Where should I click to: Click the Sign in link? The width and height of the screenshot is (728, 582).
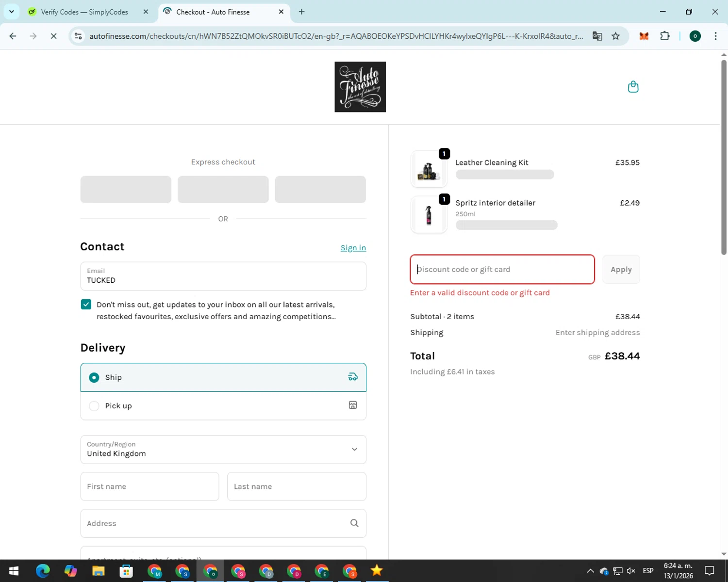click(x=353, y=248)
